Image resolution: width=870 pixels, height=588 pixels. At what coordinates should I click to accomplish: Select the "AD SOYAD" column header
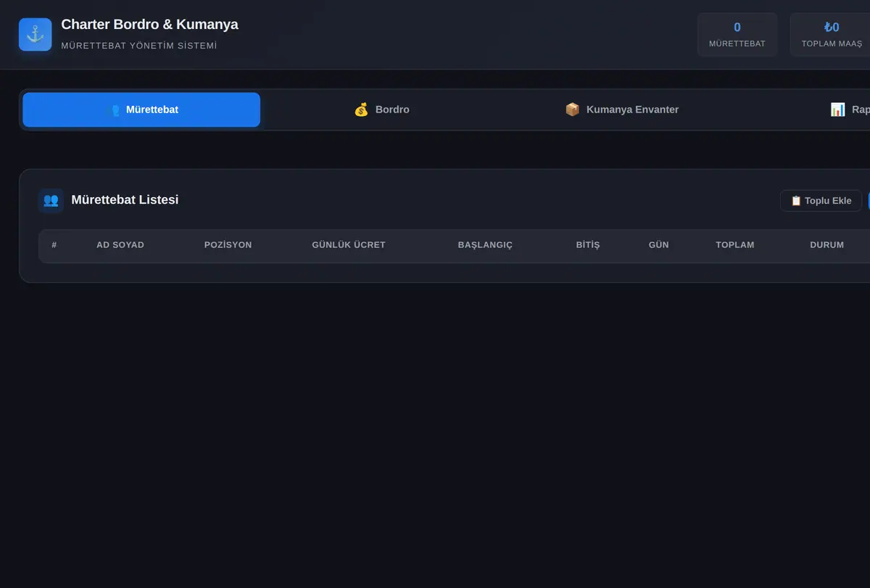click(120, 245)
